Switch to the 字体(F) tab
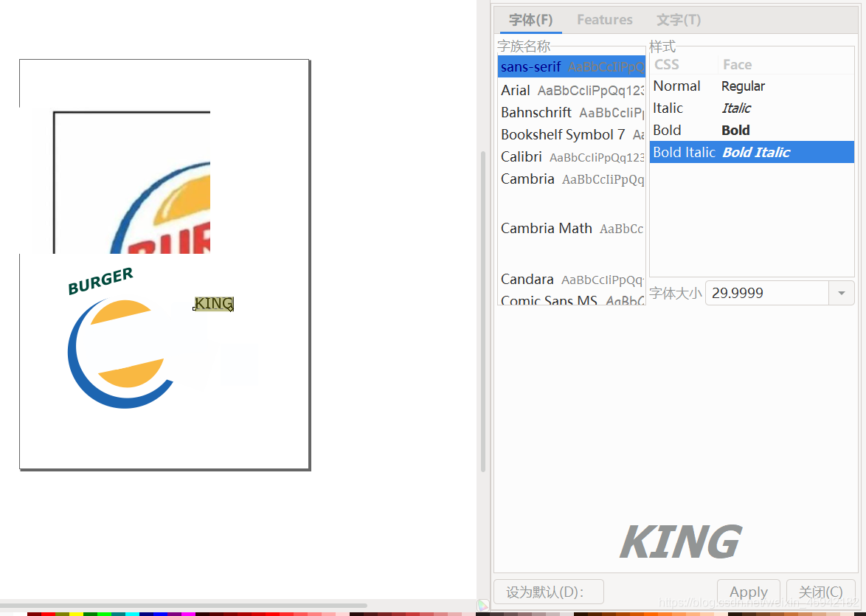This screenshot has width=866, height=616. 530,20
